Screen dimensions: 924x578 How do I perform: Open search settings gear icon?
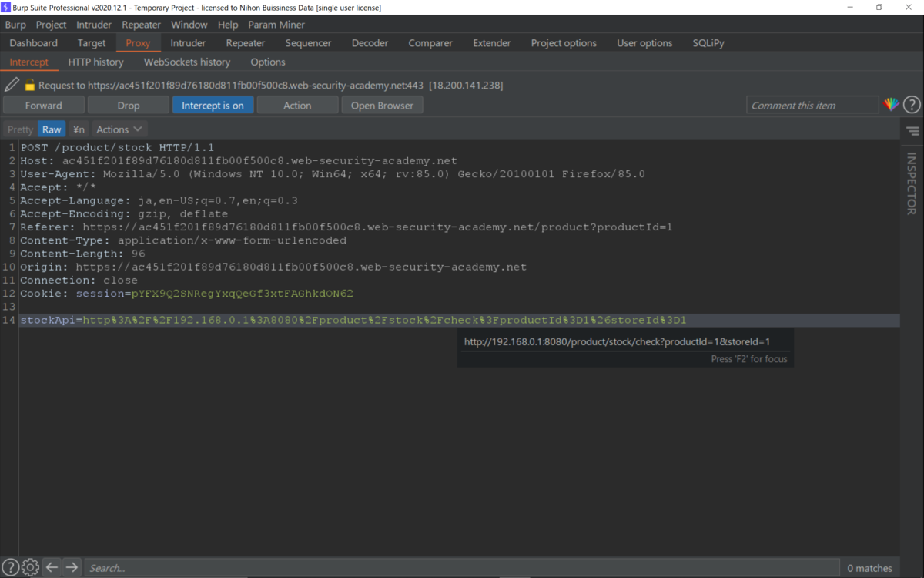click(30, 568)
